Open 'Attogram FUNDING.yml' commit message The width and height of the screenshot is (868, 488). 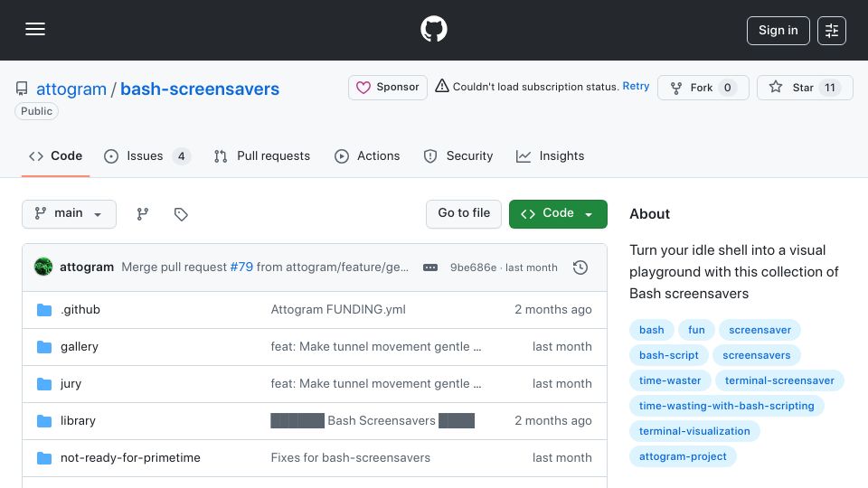pos(338,309)
